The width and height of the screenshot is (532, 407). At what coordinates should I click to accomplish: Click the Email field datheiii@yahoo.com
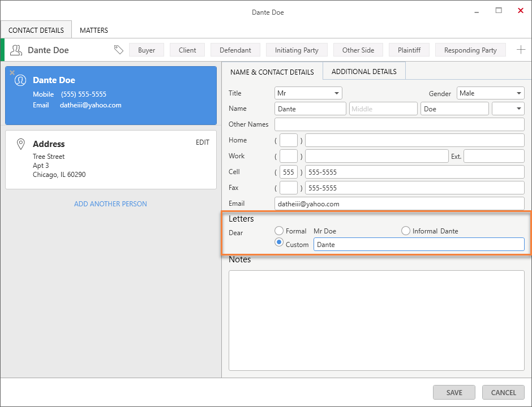pyautogui.click(x=400, y=203)
